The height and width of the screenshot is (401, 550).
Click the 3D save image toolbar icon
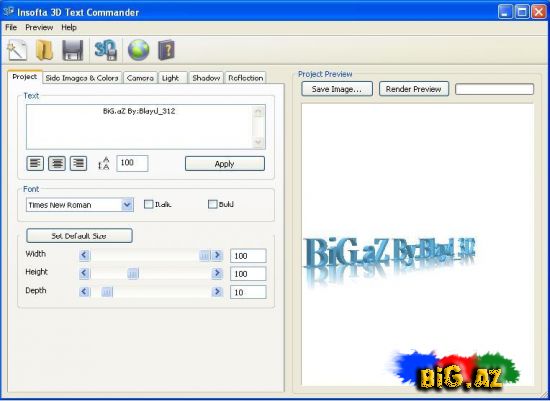tap(106, 50)
